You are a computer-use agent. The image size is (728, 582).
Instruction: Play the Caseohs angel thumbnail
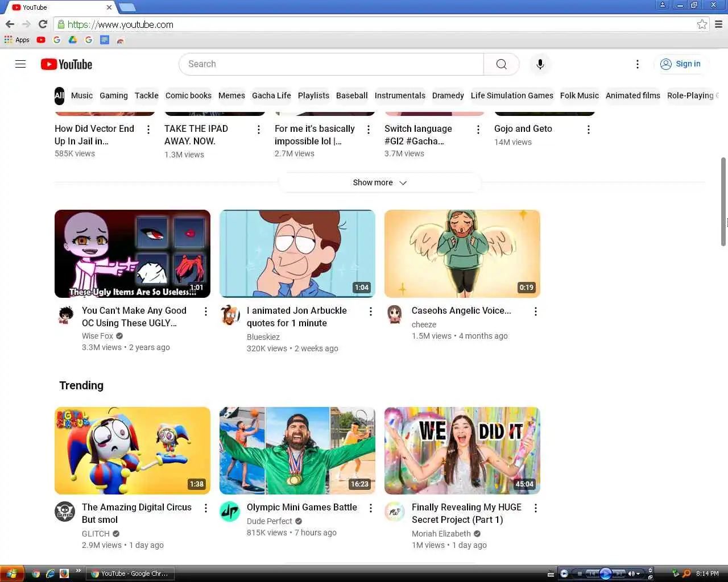tap(462, 253)
